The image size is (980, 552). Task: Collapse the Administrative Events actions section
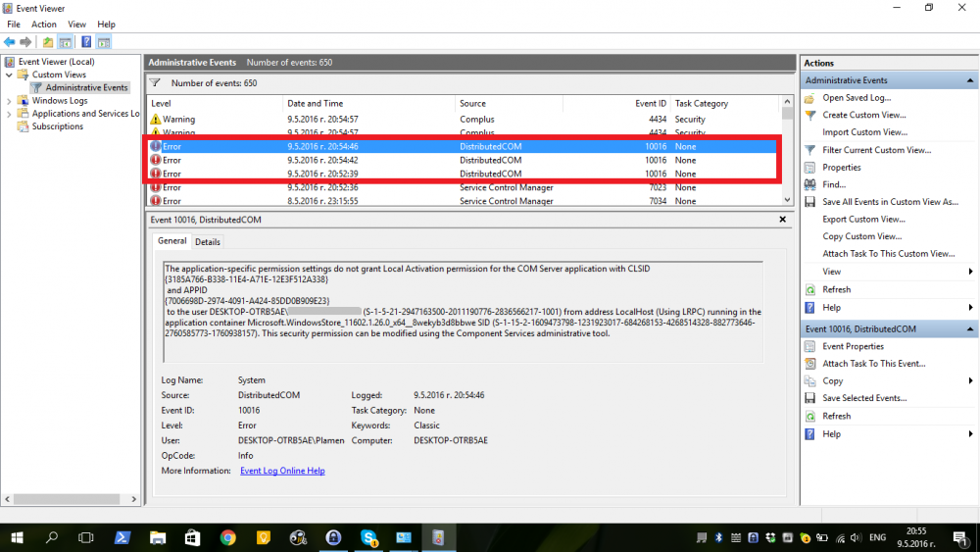(x=969, y=80)
